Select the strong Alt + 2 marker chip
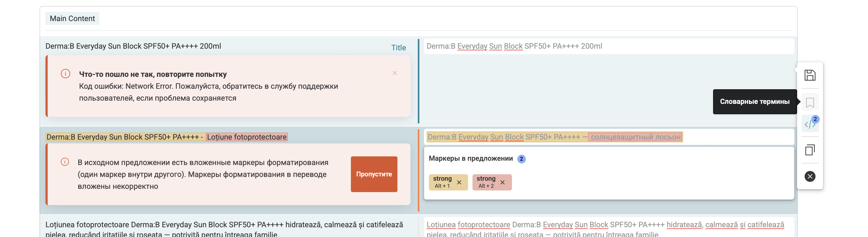The width and height of the screenshot is (868, 237). coord(492,182)
